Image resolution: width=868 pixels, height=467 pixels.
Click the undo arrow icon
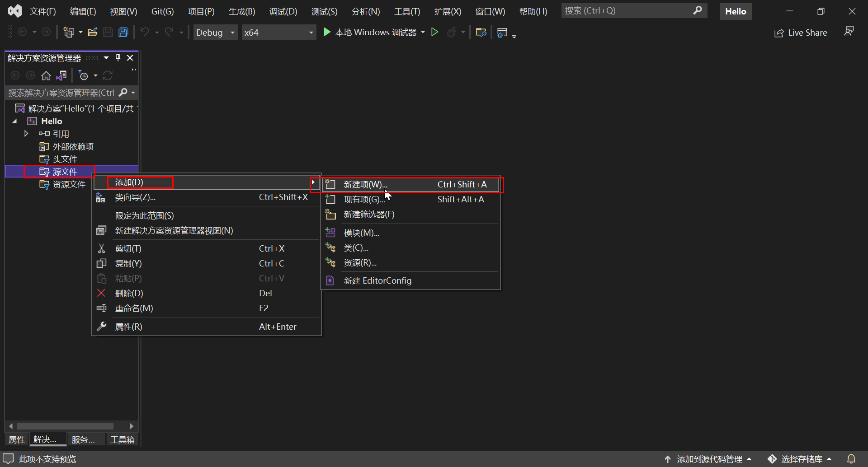tap(145, 32)
